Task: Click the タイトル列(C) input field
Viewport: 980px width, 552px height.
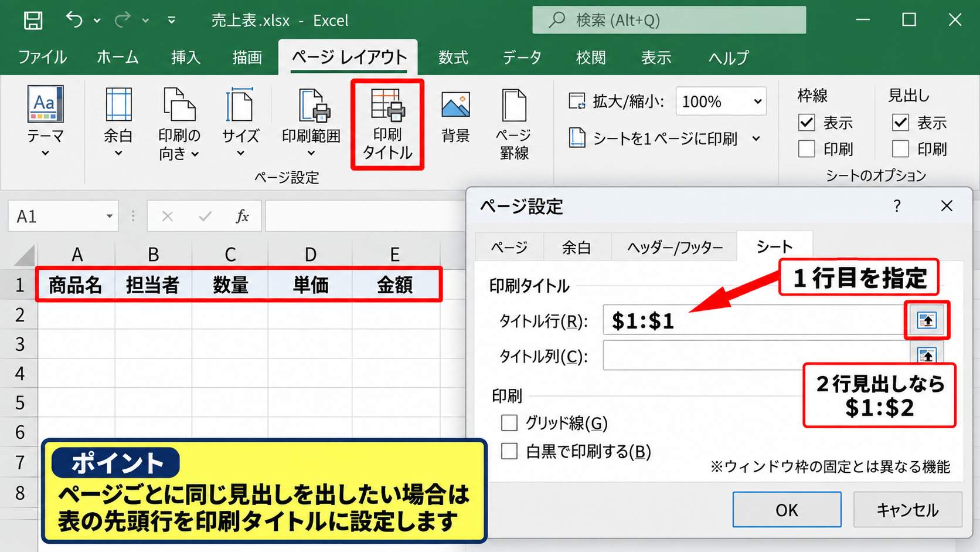Action: pyautogui.click(x=756, y=355)
